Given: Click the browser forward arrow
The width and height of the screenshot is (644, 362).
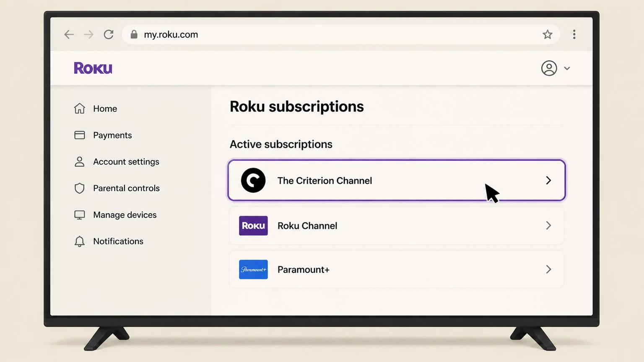Looking at the screenshot, I should click(x=88, y=34).
